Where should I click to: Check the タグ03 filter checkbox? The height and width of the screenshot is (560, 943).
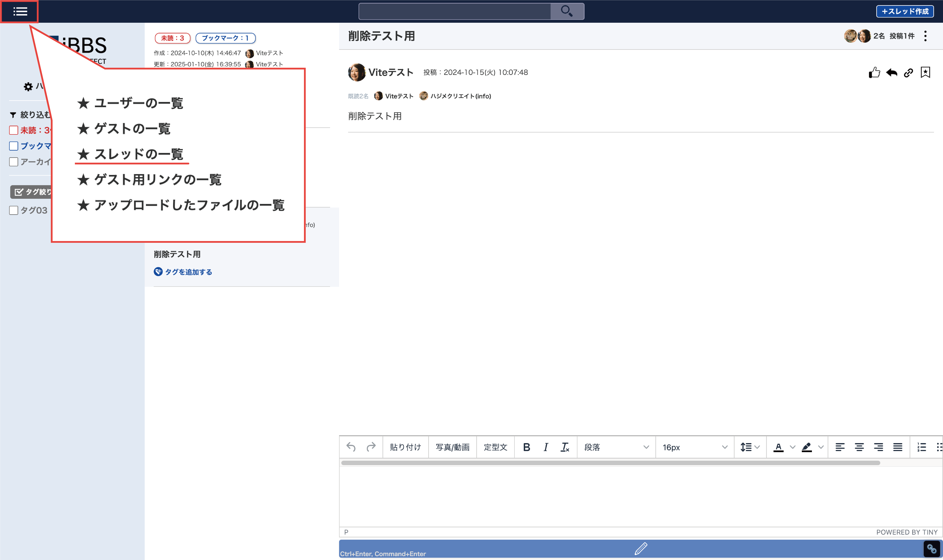tap(14, 210)
